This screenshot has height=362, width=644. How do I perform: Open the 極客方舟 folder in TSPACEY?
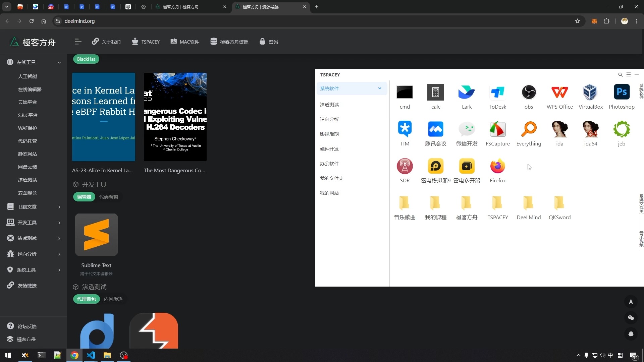click(x=467, y=203)
